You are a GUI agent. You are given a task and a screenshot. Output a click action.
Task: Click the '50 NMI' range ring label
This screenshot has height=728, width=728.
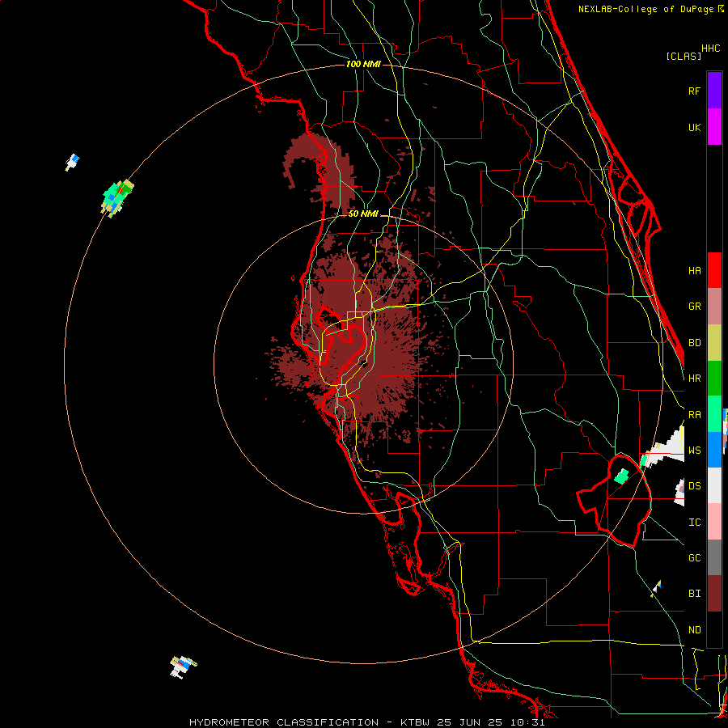[363, 214]
